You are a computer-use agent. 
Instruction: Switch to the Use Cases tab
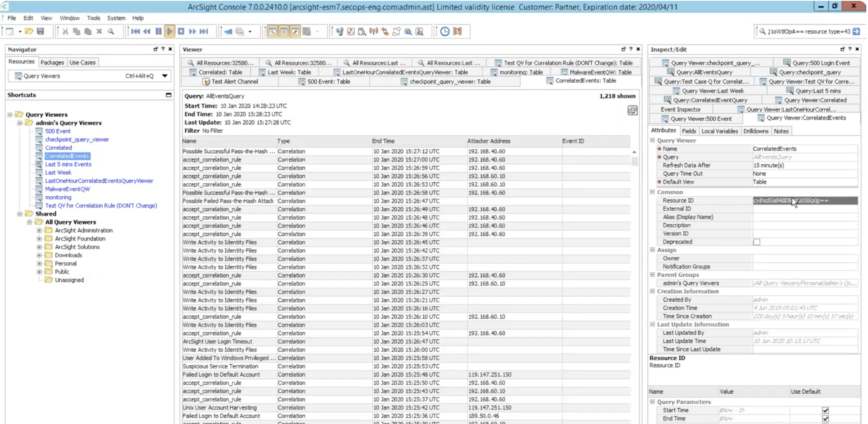pos(83,62)
